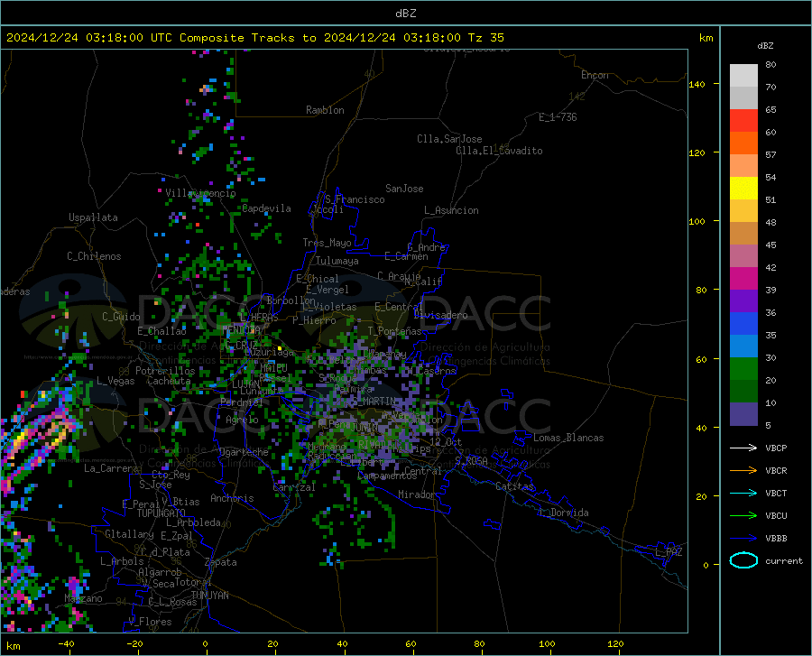Select the dark green swatch below the 20 label
812x656 pixels.
743,392
